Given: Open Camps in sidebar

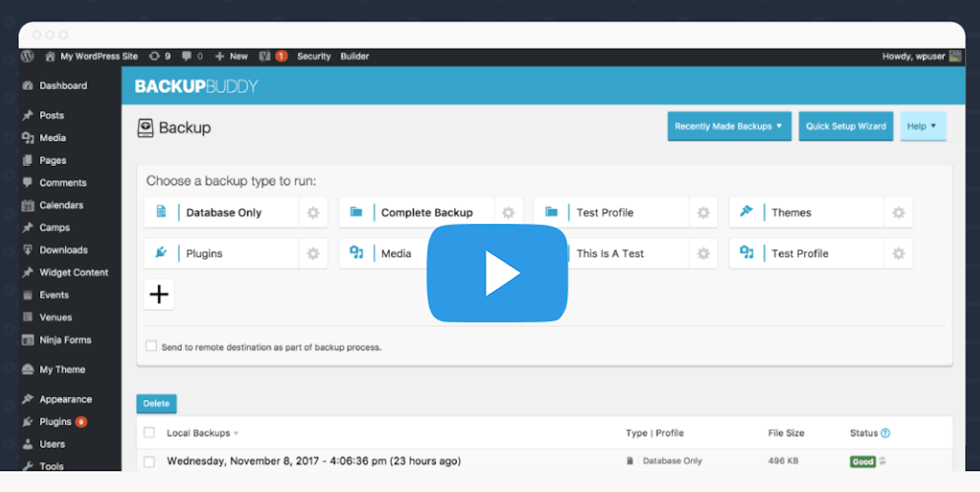Looking at the screenshot, I should [54, 228].
